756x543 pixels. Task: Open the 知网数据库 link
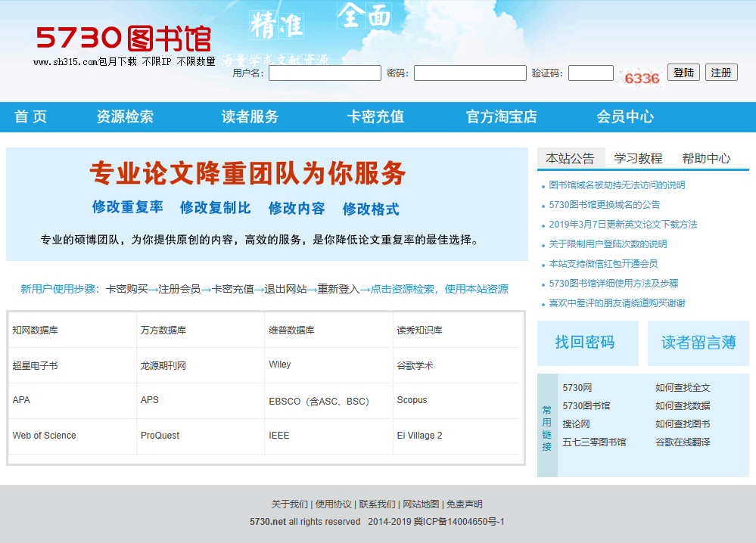[36, 329]
